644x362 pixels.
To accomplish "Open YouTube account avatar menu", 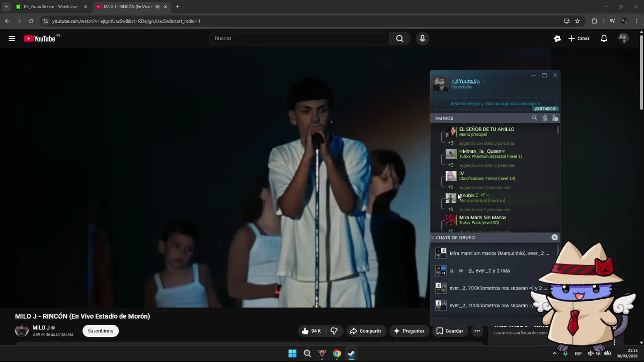I will (623, 38).
